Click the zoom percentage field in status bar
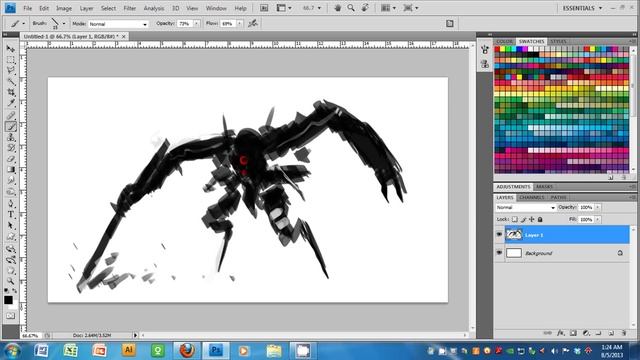Screen dimensions: 640x360 pyautogui.click(x=30, y=336)
